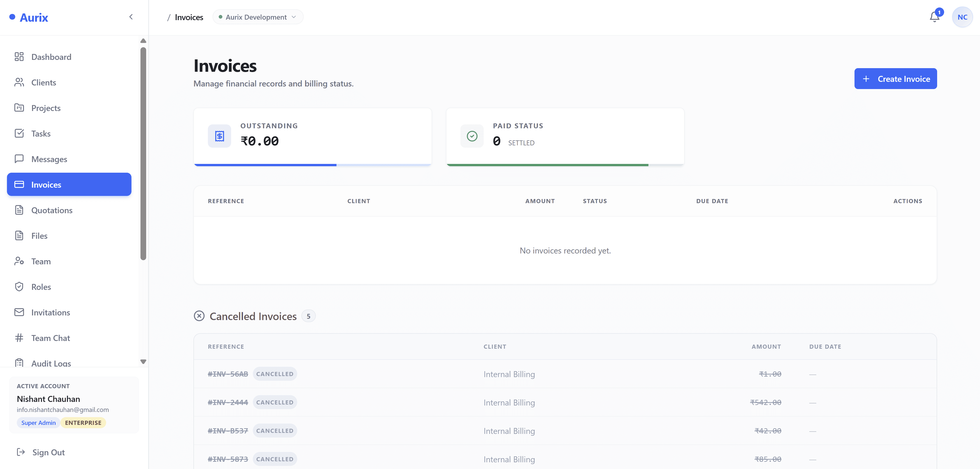
Task: Click the Create Invoice button
Action: click(896, 79)
